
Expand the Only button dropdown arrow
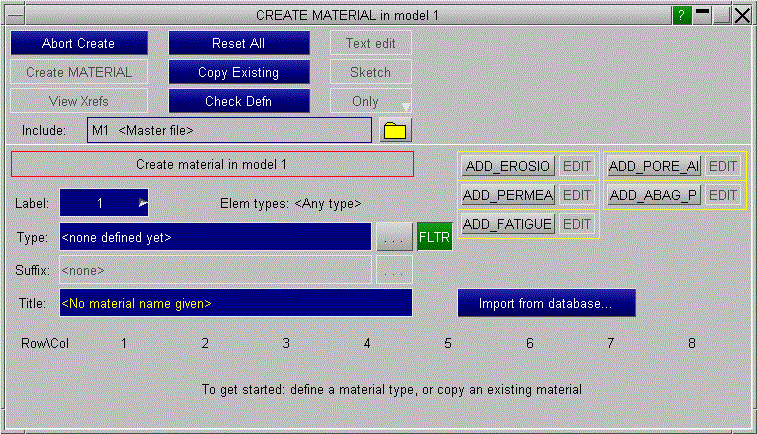point(405,105)
